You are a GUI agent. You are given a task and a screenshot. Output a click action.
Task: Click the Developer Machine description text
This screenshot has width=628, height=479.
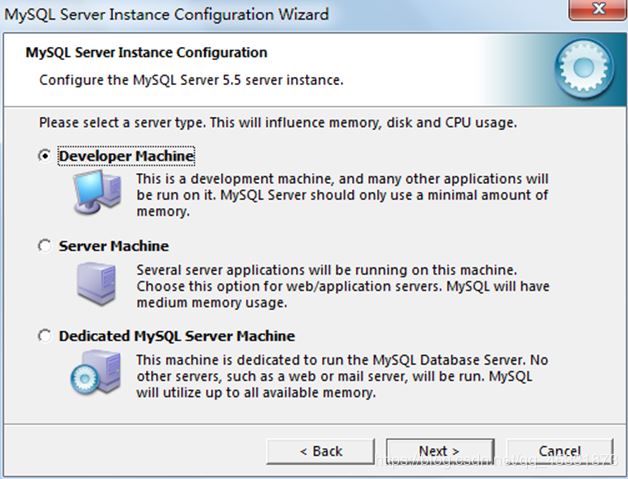pos(342,195)
